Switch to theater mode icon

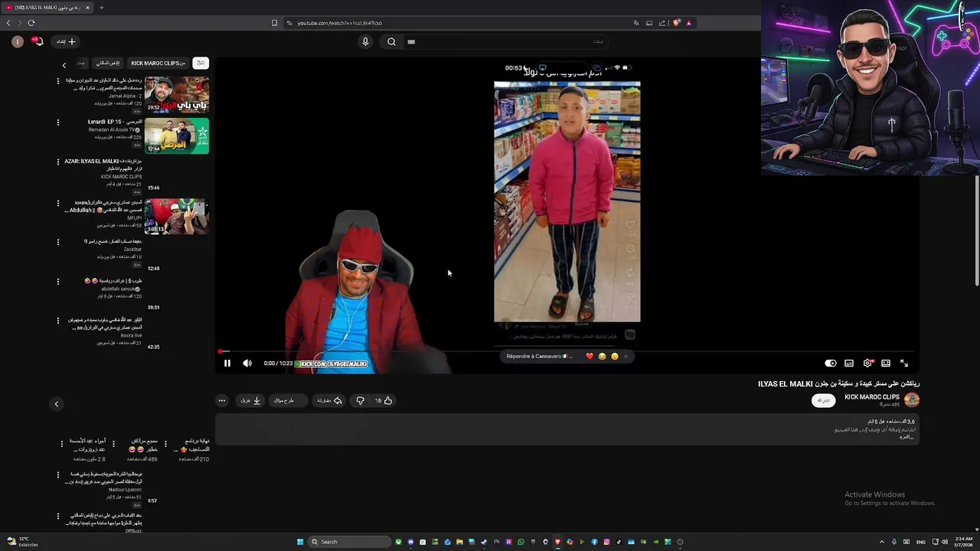click(886, 364)
